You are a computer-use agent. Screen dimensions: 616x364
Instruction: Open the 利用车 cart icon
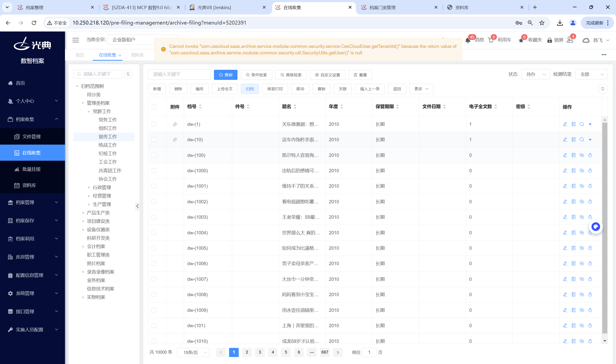491,40
